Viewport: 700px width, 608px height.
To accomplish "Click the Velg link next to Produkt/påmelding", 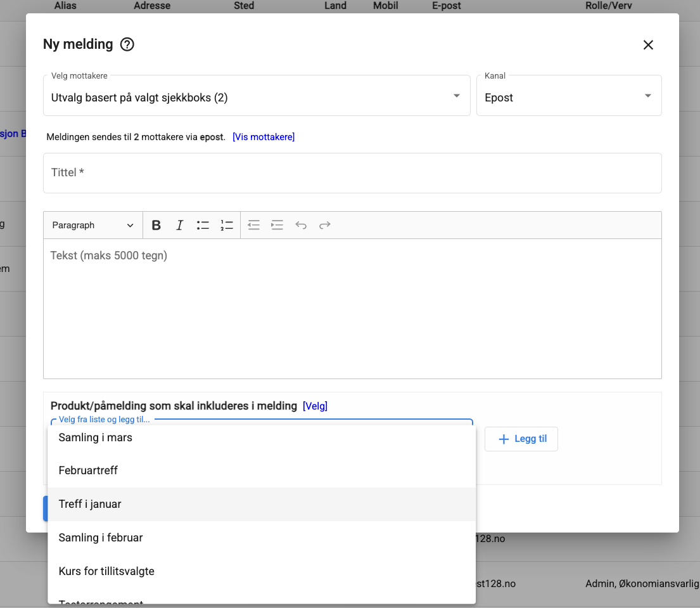I will 315,406.
